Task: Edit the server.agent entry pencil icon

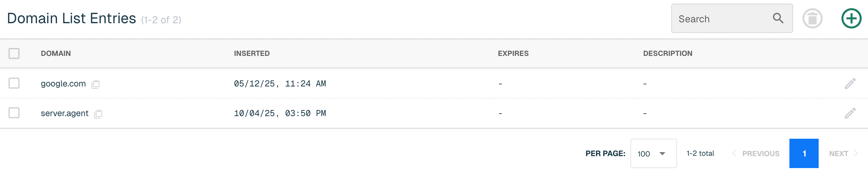Action: (850, 113)
